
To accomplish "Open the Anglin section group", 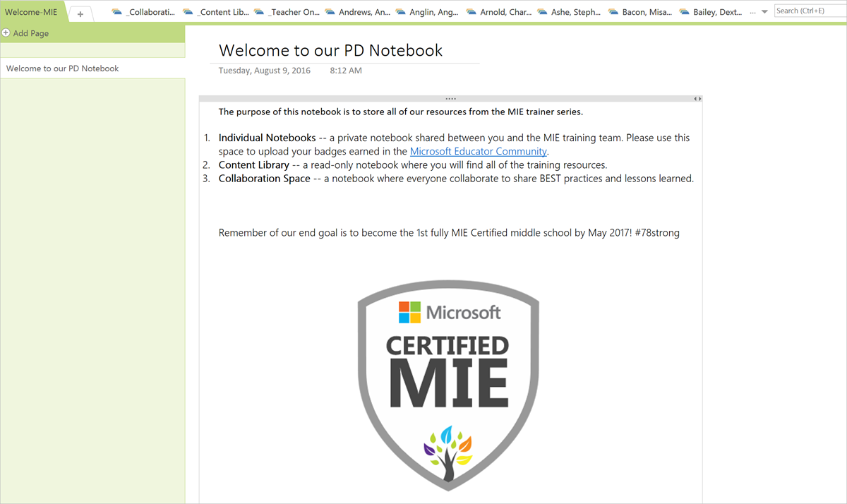I will (x=428, y=12).
